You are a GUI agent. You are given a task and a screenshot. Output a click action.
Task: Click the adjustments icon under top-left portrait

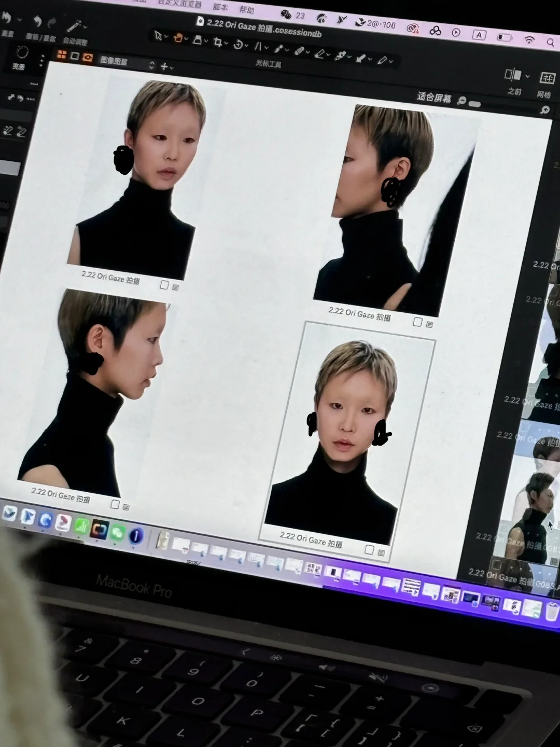[x=175, y=287]
